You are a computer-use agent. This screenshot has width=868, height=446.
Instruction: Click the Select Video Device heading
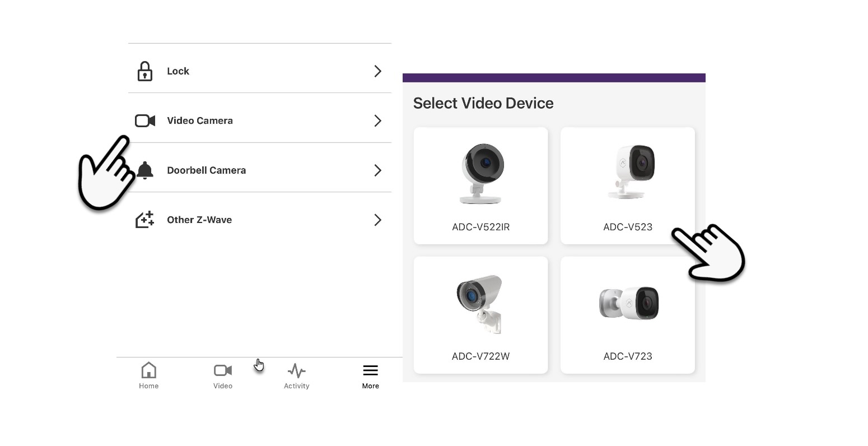(483, 103)
